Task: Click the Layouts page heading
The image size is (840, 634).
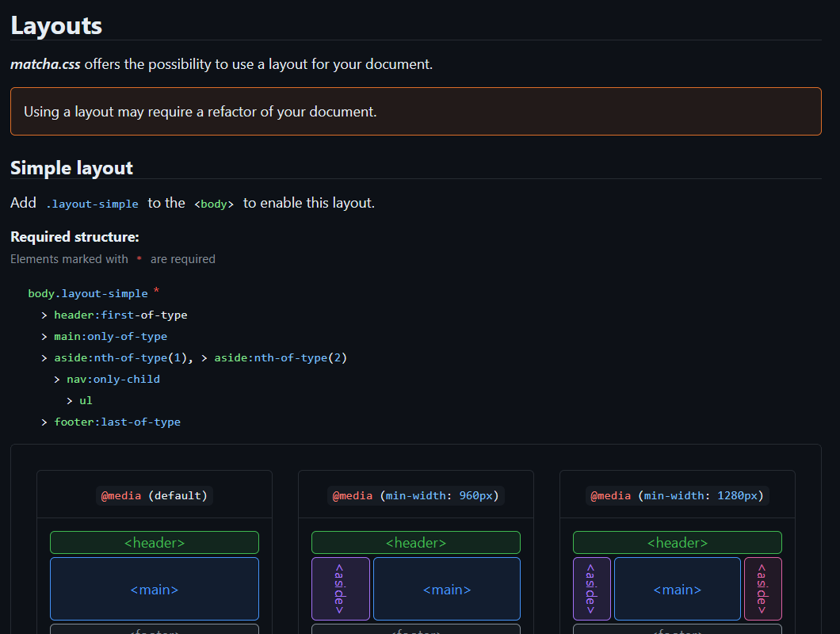Action: coord(56,25)
